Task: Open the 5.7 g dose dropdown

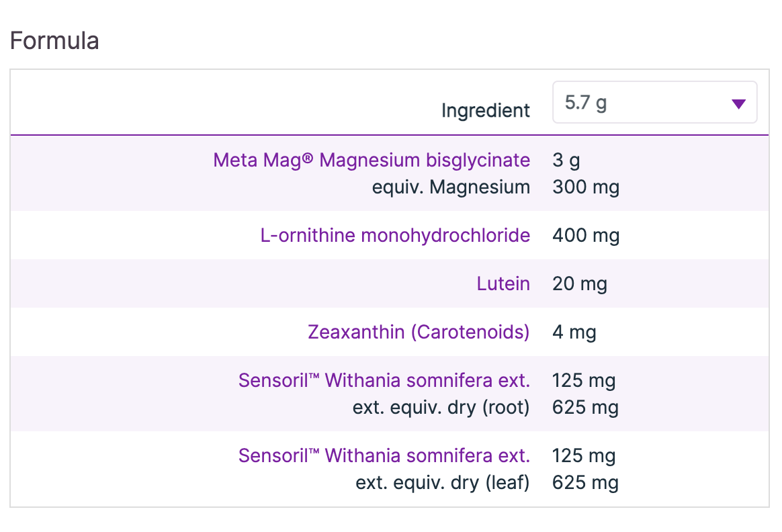Action: [654, 103]
